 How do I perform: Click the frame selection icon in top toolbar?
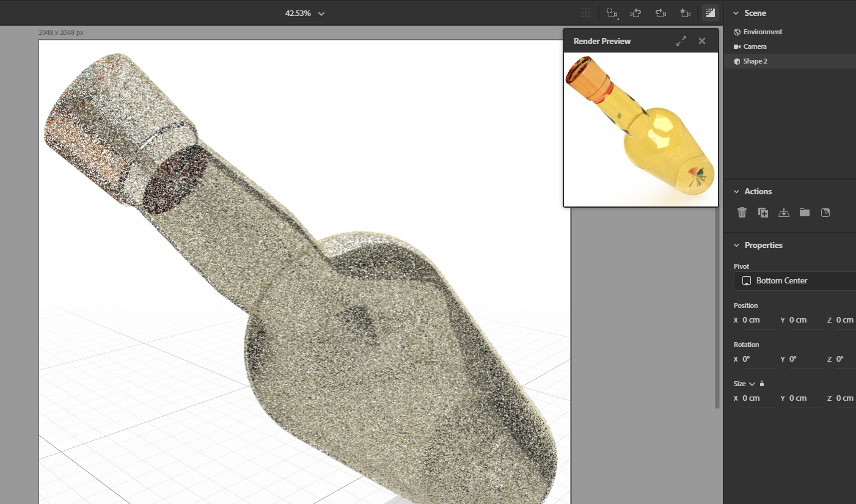[586, 13]
